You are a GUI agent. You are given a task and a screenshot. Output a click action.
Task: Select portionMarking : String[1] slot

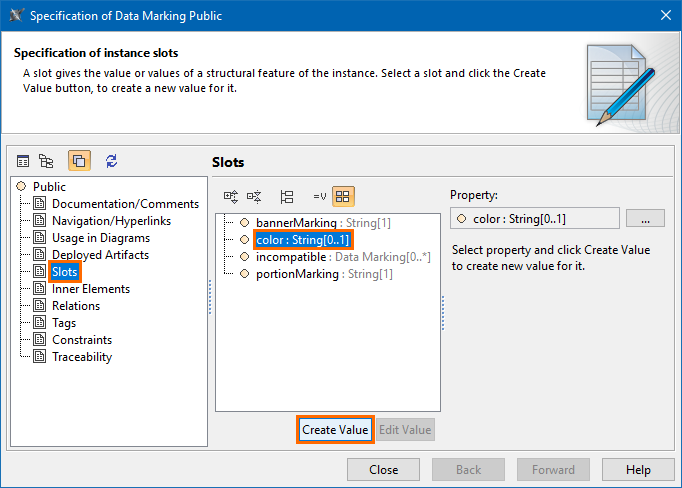tap(324, 274)
